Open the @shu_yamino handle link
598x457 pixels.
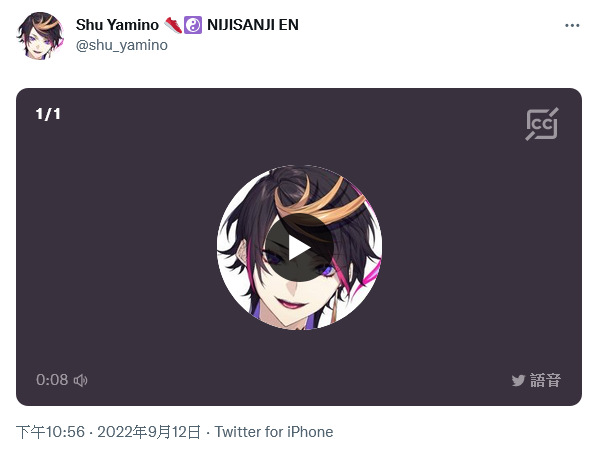pyautogui.click(x=122, y=45)
